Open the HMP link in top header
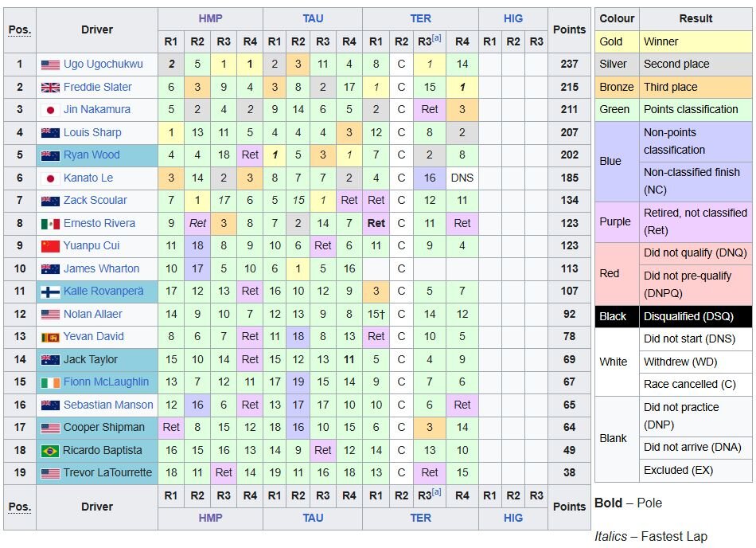Image resolution: width=756 pixels, height=548 pixels. [210, 18]
